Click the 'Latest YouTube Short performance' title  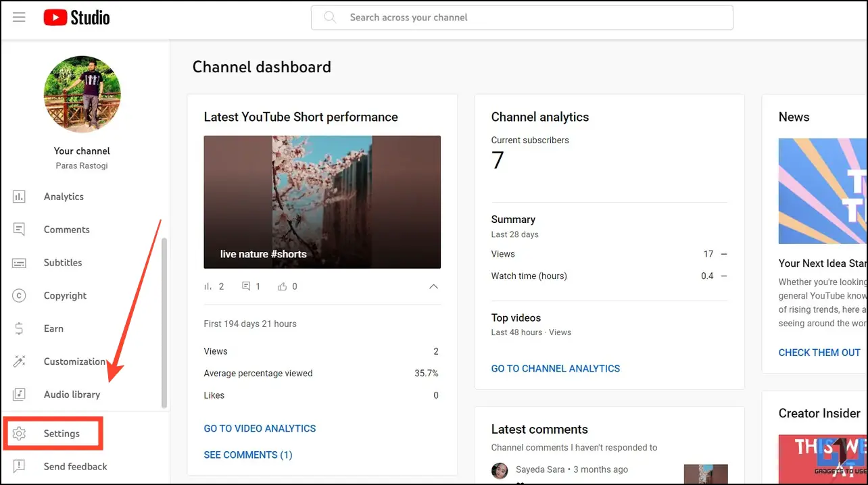pyautogui.click(x=301, y=117)
